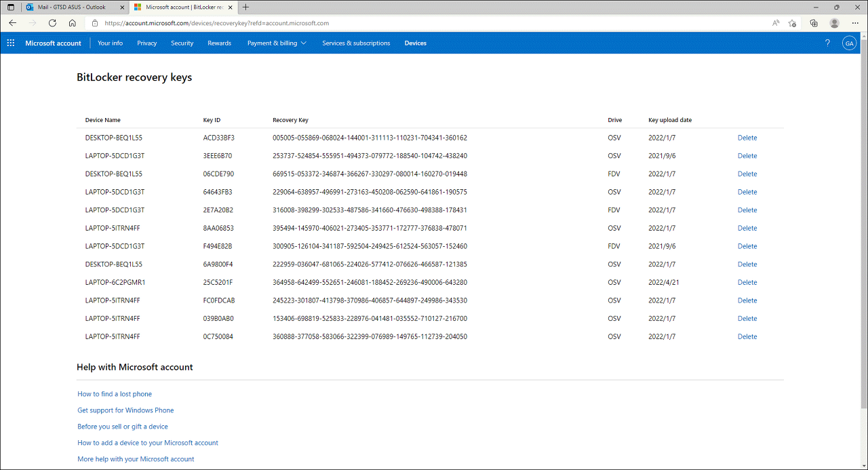This screenshot has width=868, height=470.
Task: Open Get support for Windows Phone link
Action: pyautogui.click(x=125, y=410)
